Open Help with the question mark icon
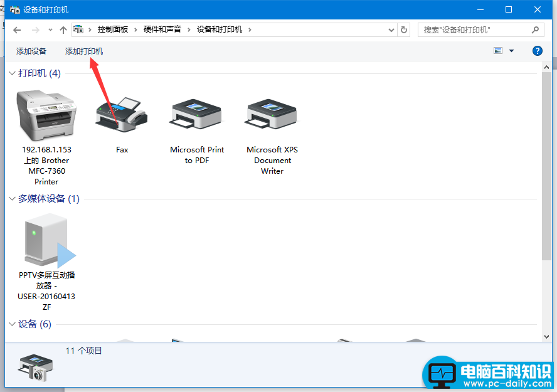This screenshot has width=557, height=392. coord(538,51)
